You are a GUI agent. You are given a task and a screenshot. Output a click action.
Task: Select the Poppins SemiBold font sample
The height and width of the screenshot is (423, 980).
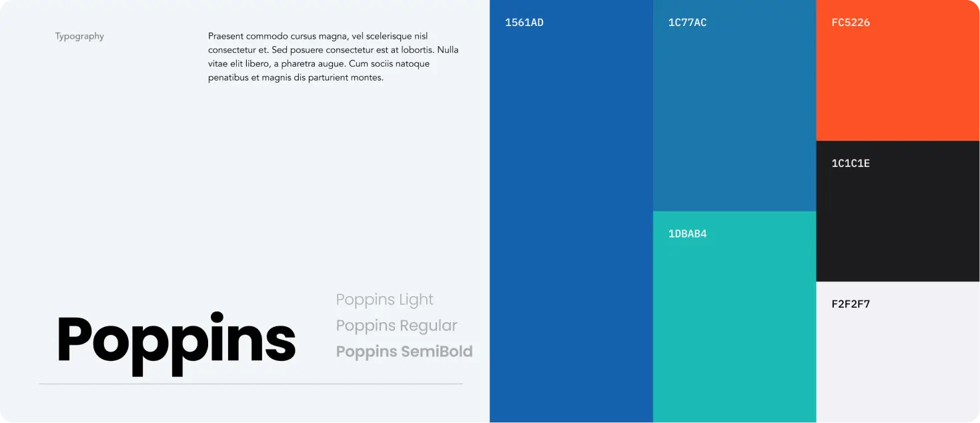pyautogui.click(x=404, y=352)
